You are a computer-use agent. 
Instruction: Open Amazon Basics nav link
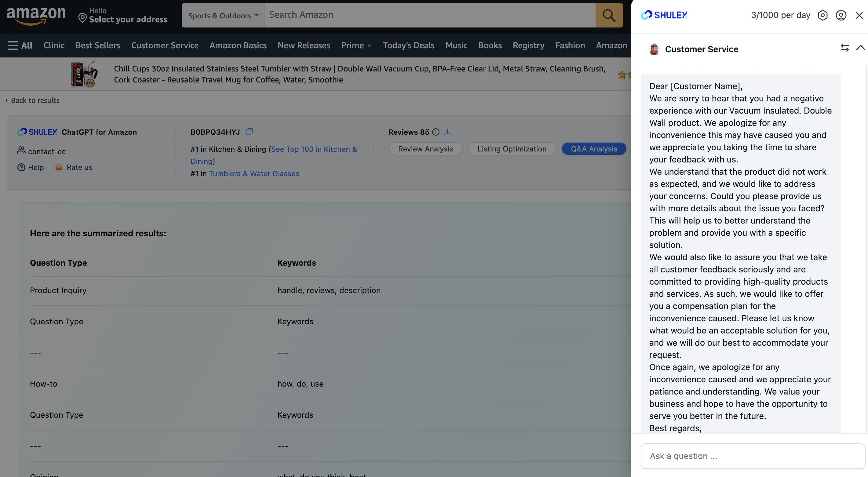pos(238,45)
